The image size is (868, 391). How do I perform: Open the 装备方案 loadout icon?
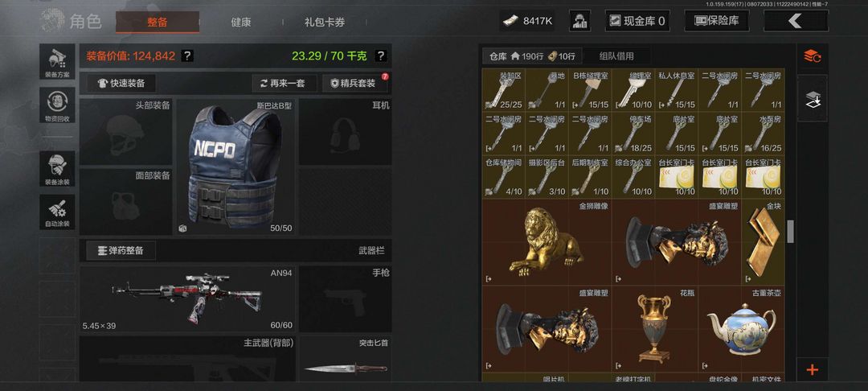57,61
